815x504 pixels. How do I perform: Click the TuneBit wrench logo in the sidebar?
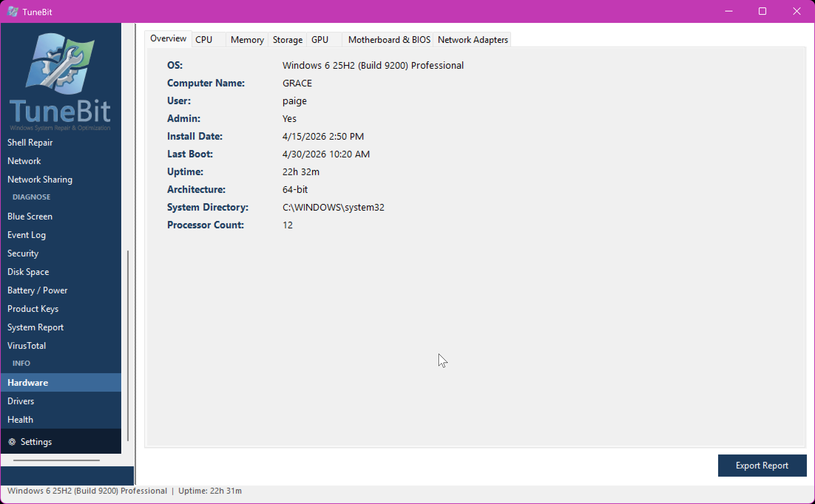click(60, 64)
